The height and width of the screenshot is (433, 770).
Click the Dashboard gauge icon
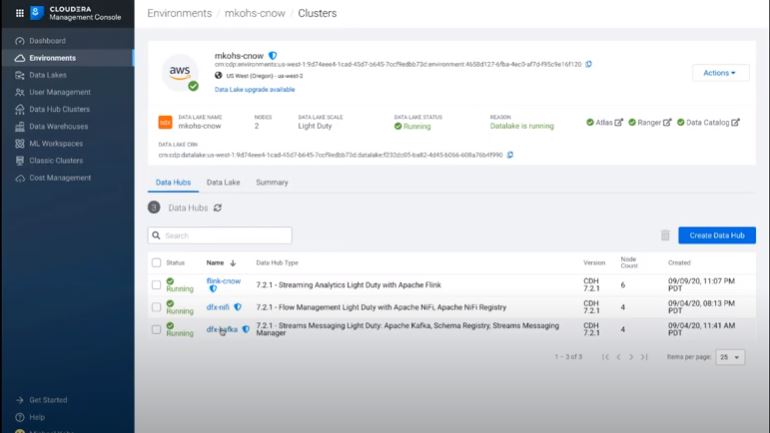click(20, 41)
